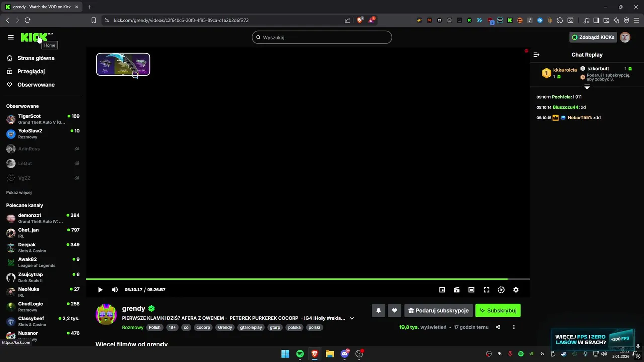Open szkorbutt gifter profile
Screen dimensions: 644x362
(x=598, y=69)
